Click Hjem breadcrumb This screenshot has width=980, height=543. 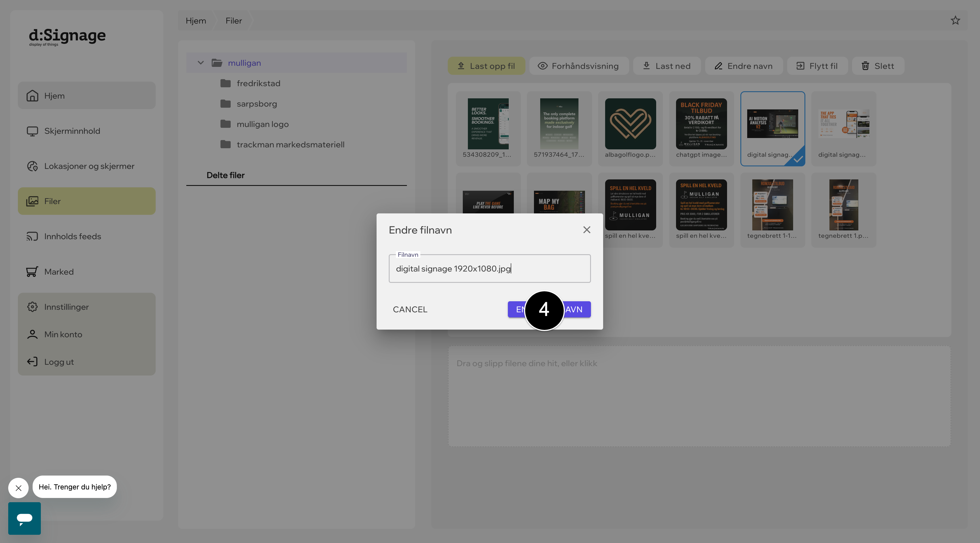point(196,20)
